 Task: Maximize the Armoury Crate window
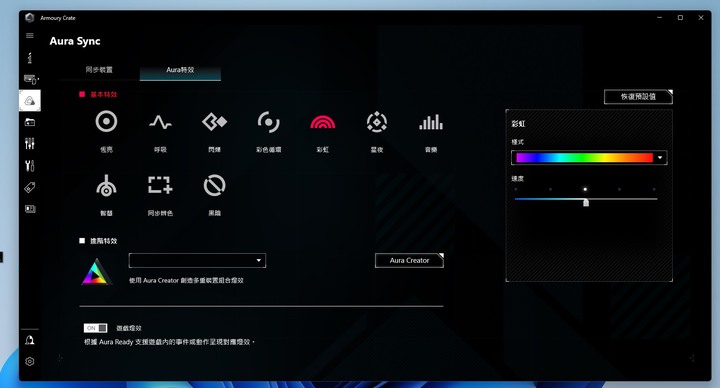pyautogui.click(x=681, y=17)
